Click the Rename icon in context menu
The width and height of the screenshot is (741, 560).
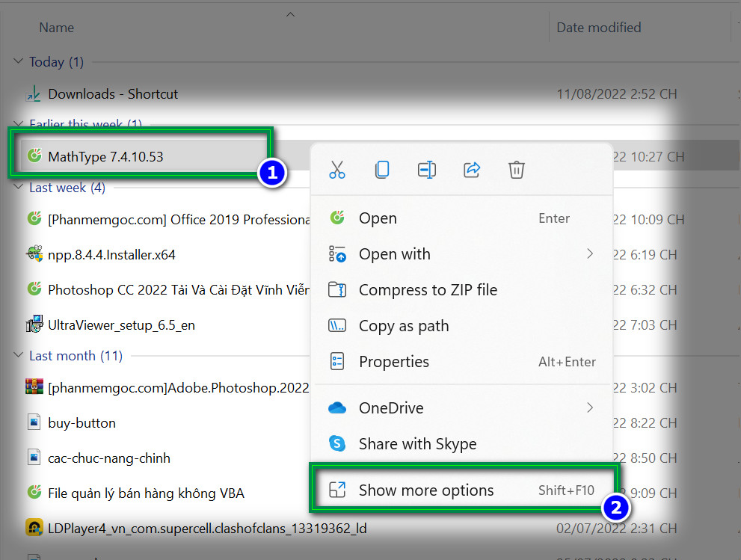click(x=427, y=170)
